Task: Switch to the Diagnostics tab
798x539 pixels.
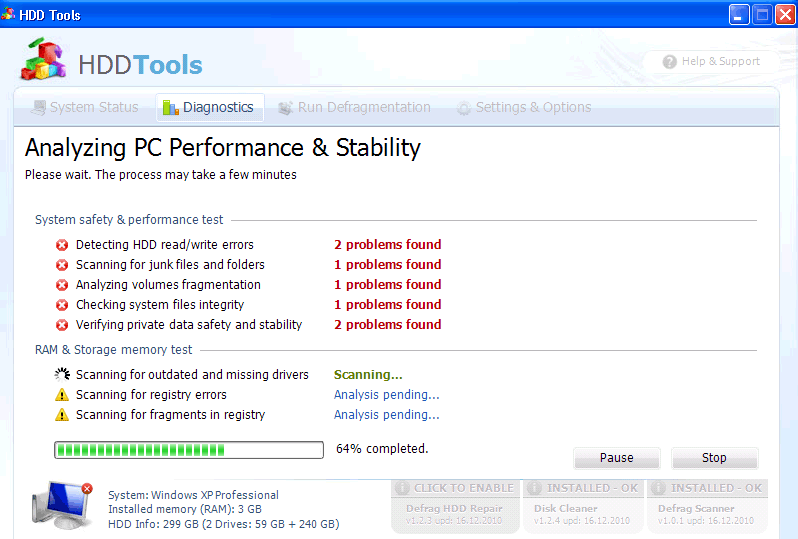Action: pyautogui.click(x=209, y=107)
